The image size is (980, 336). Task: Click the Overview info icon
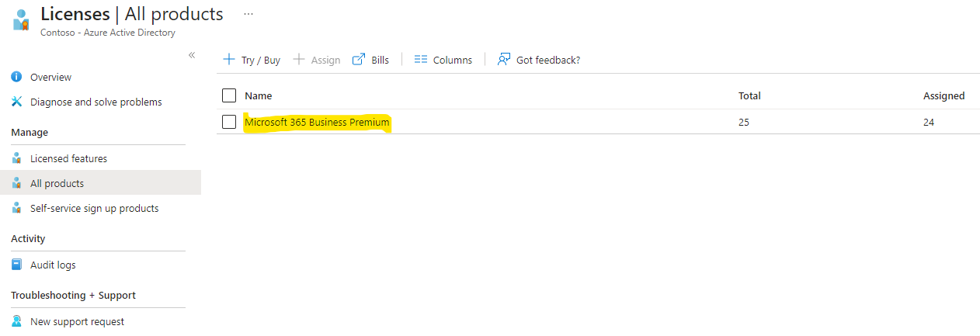coord(16,77)
